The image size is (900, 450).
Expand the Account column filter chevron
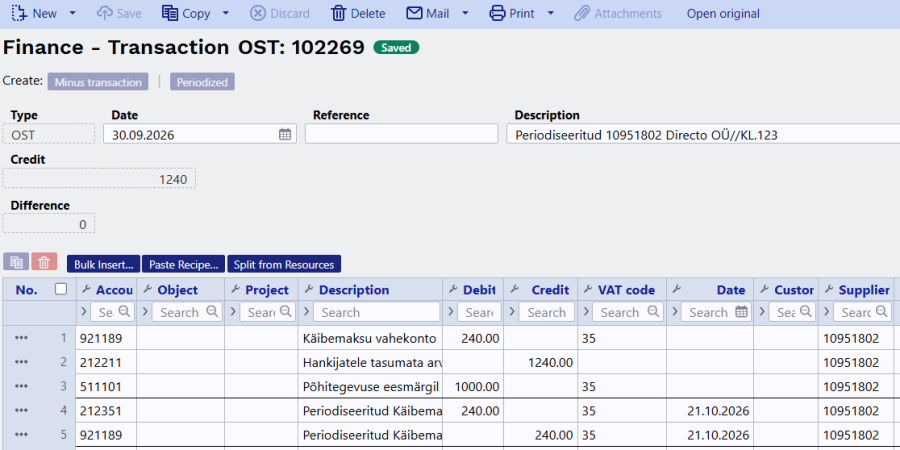[84, 312]
